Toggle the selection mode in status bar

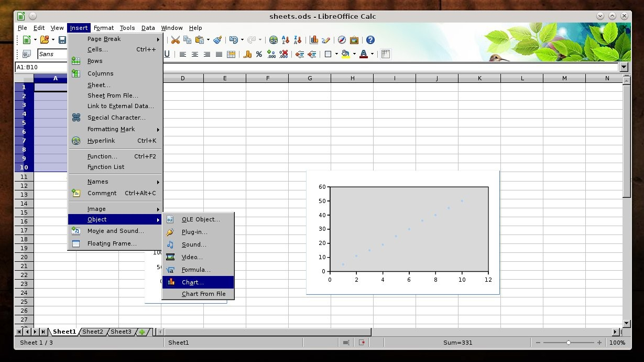tap(346, 343)
